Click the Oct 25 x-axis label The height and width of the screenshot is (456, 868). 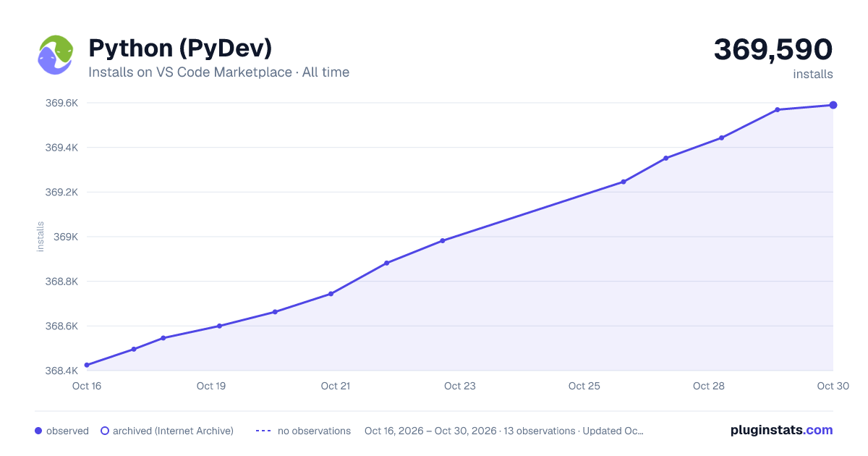pos(584,386)
